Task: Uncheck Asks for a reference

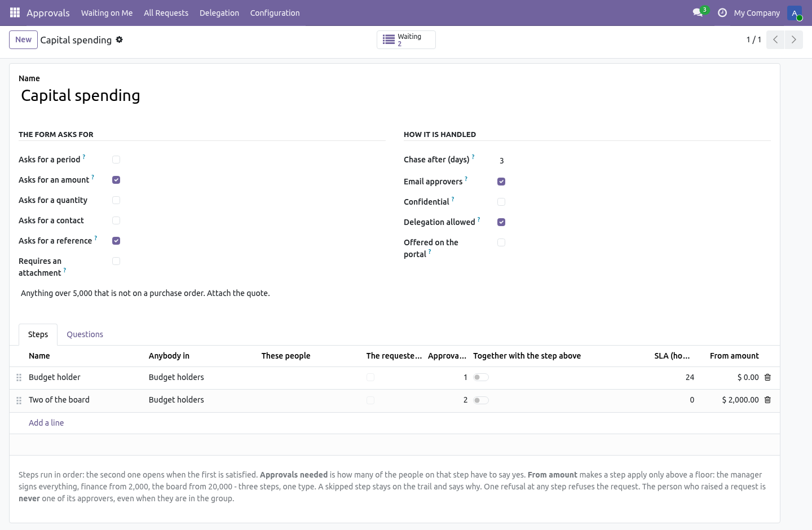Action: tap(116, 241)
